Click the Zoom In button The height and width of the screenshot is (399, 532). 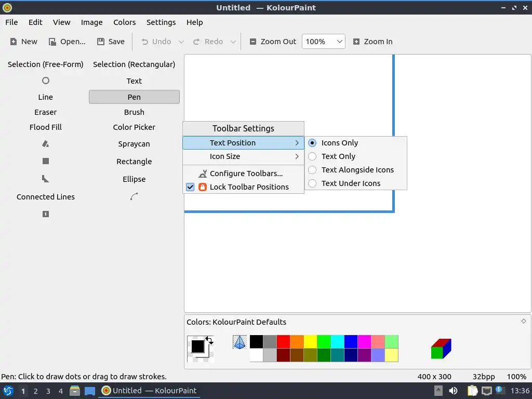tap(373, 42)
